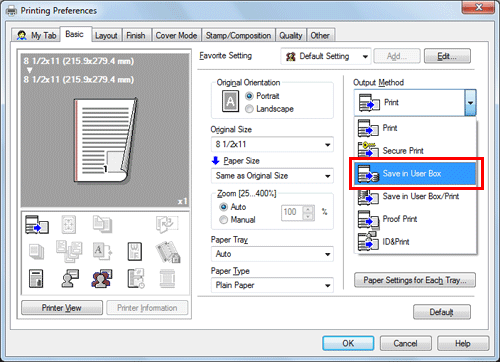Click the page preview thumbnail
This screenshot has width=500, height=362.
click(105, 140)
